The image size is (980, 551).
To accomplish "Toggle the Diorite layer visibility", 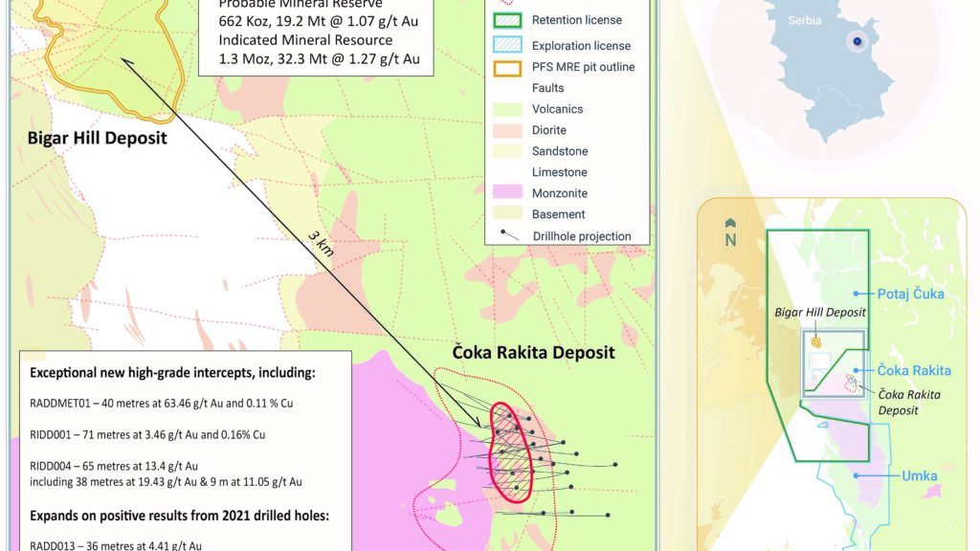I will click(x=504, y=130).
